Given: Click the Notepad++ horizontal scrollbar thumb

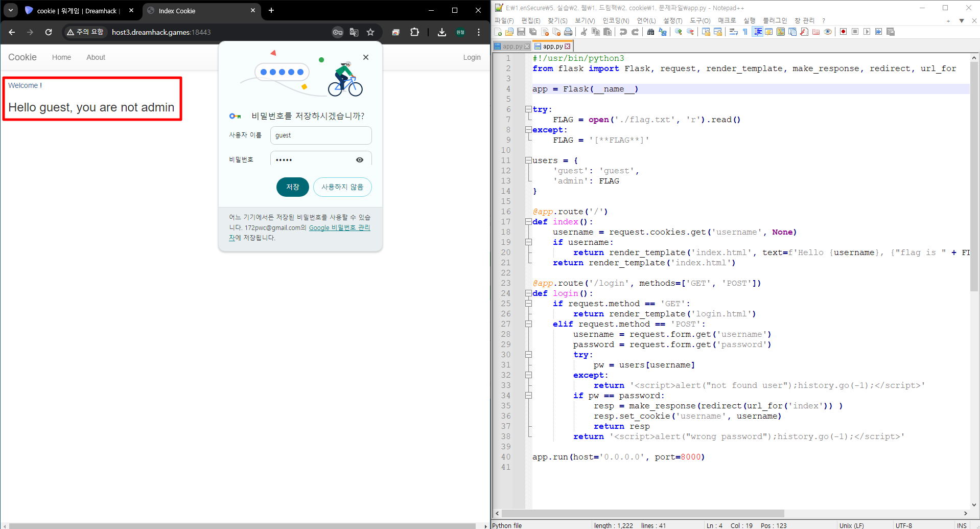Looking at the screenshot, I should [x=643, y=513].
